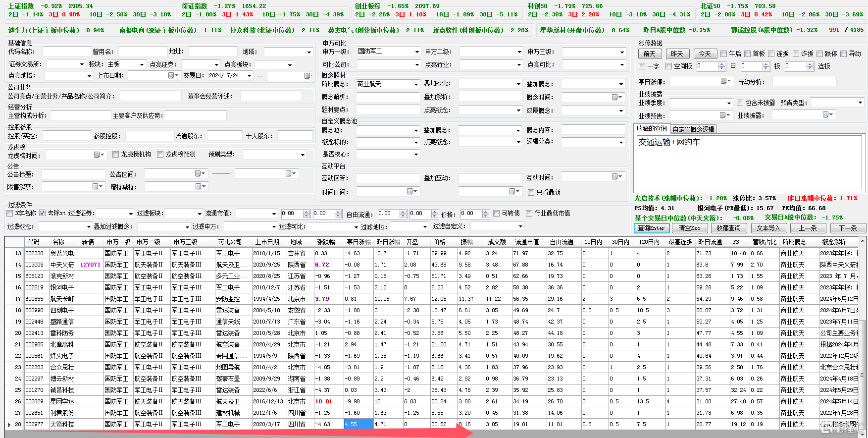Enable the 3字名称 filter checkbox
This screenshot has height=438, width=868.
(10, 213)
